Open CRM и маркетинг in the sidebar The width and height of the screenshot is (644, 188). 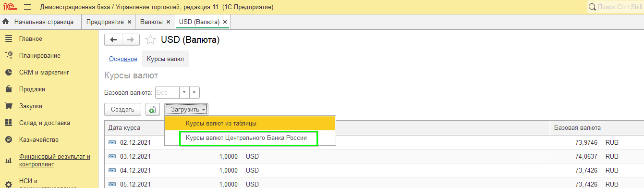click(x=45, y=73)
